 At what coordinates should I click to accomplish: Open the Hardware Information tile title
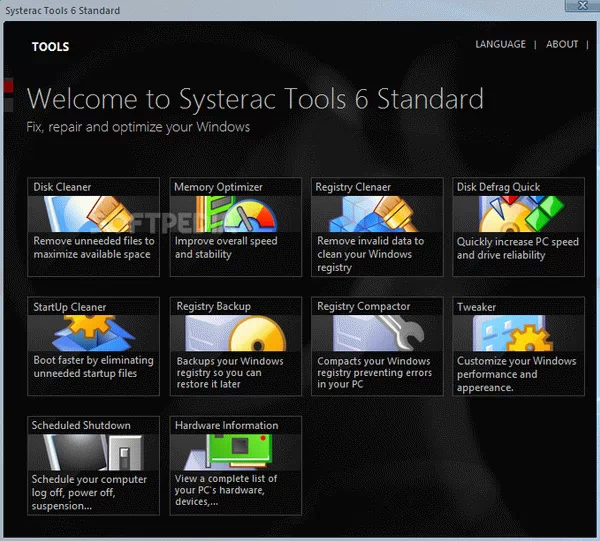point(227,425)
